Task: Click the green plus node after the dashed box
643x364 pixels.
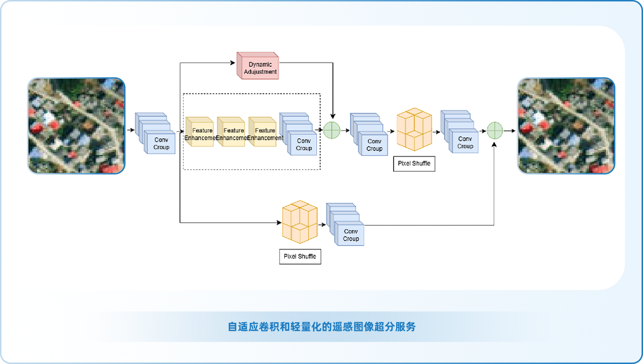Action: [332, 130]
